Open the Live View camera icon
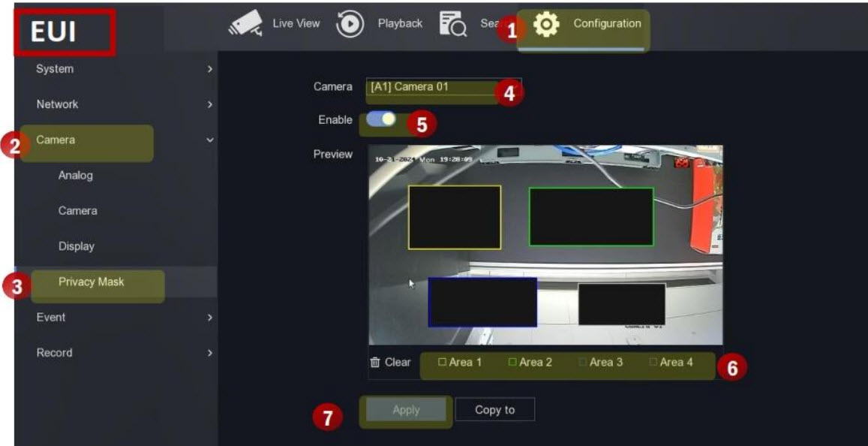868x446 pixels. tap(245, 25)
